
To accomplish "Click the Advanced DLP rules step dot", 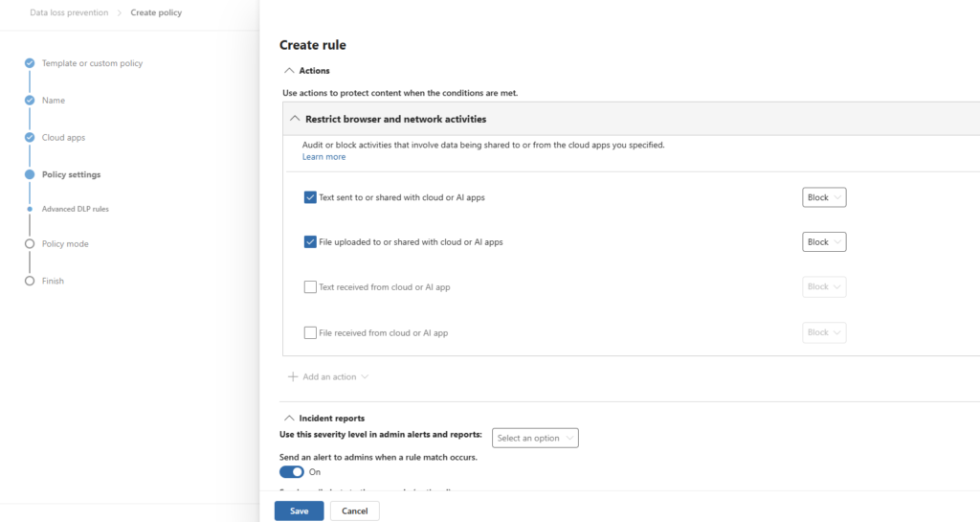I will 30,209.
